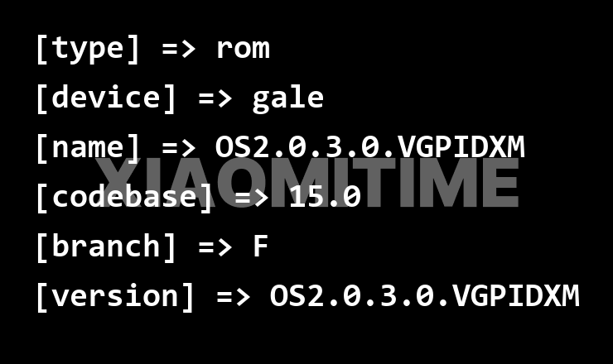Select name value OS2.0.3.0.VGPIDXM

point(369,147)
